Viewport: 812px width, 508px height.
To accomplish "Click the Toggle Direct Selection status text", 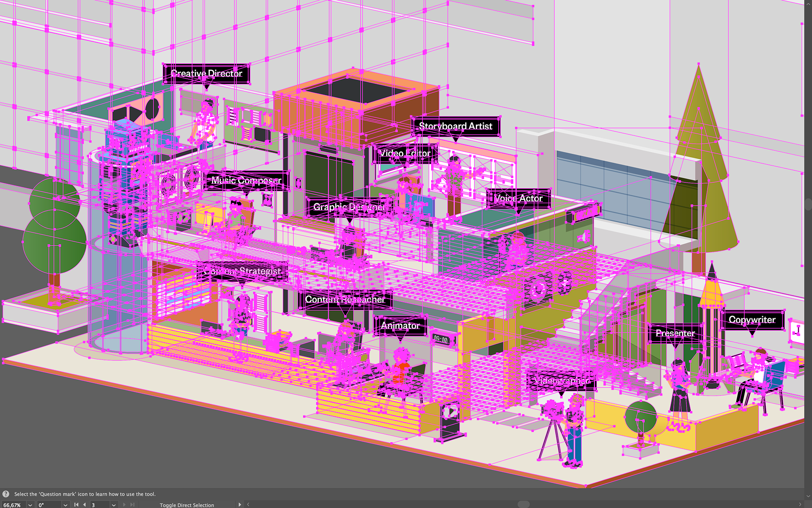I will tap(187, 505).
